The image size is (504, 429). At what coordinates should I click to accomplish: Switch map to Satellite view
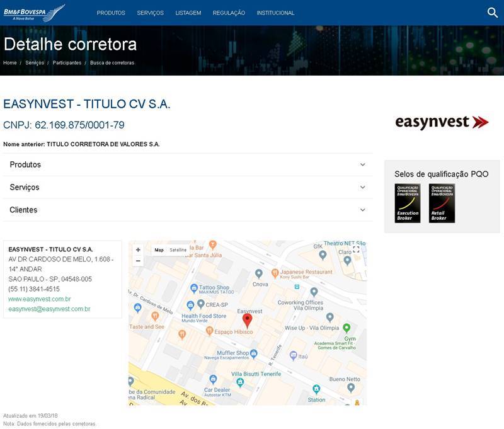(178, 249)
